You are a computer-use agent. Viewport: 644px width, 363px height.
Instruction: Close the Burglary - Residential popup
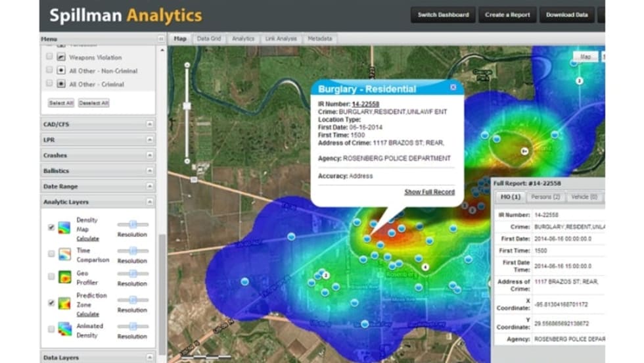[x=453, y=87]
